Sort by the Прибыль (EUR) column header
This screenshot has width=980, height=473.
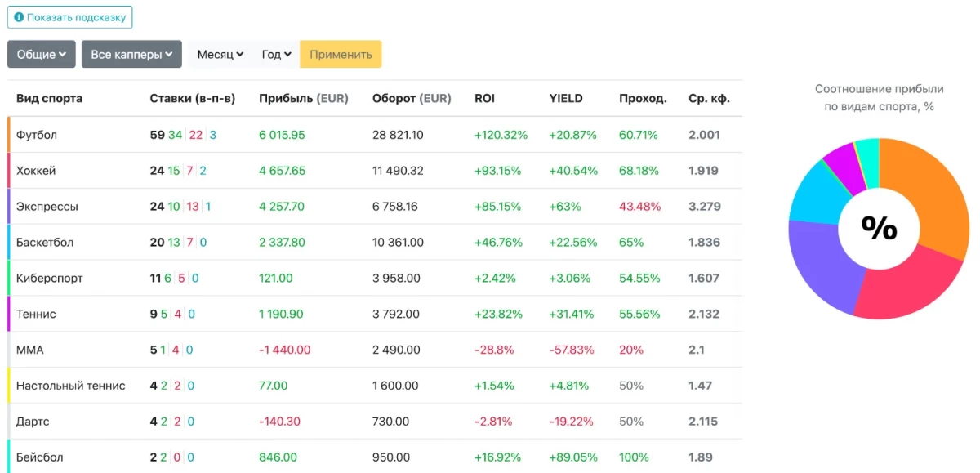click(x=303, y=99)
